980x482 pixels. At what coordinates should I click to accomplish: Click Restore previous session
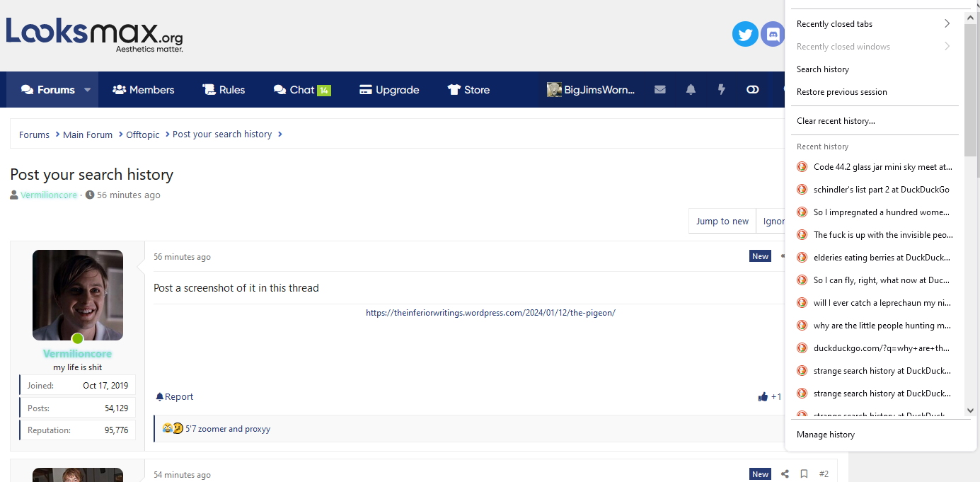coord(841,92)
